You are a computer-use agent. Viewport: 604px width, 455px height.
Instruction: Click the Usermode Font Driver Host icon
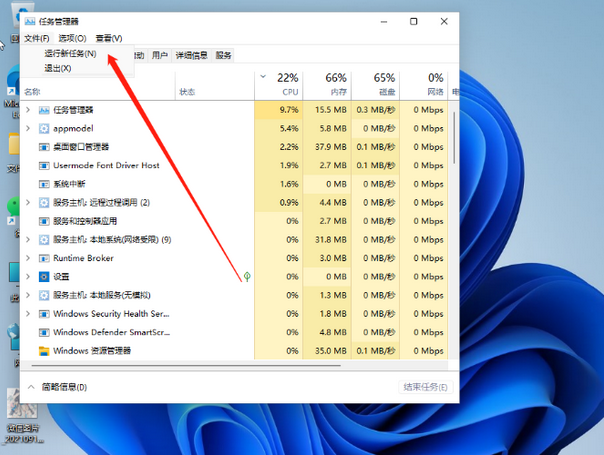point(44,166)
